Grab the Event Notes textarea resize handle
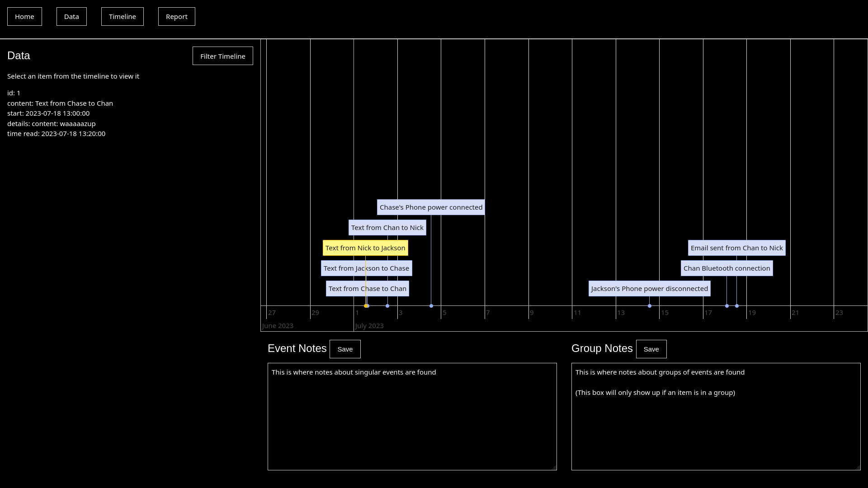Screen dimensions: 868x488 tap(554, 467)
